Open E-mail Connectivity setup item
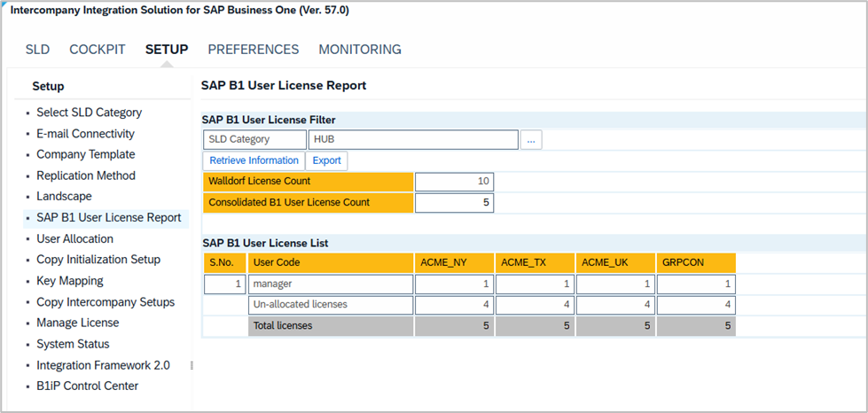This screenshot has height=413, width=868. [85, 134]
